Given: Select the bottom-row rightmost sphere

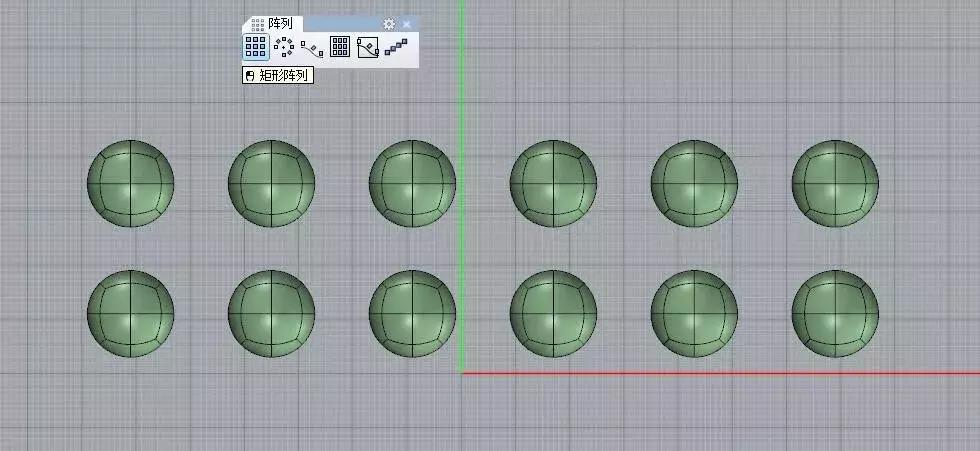Looking at the screenshot, I should 835,314.
